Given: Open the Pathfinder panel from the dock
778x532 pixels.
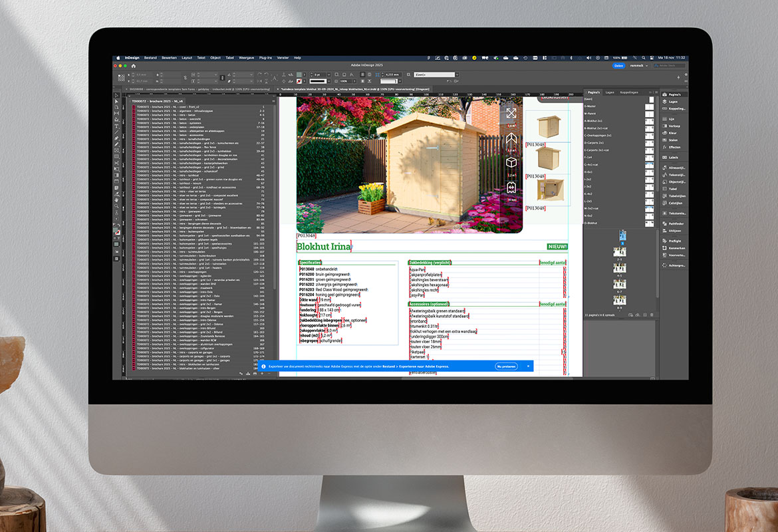Looking at the screenshot, I should click(x=674, y=224).
